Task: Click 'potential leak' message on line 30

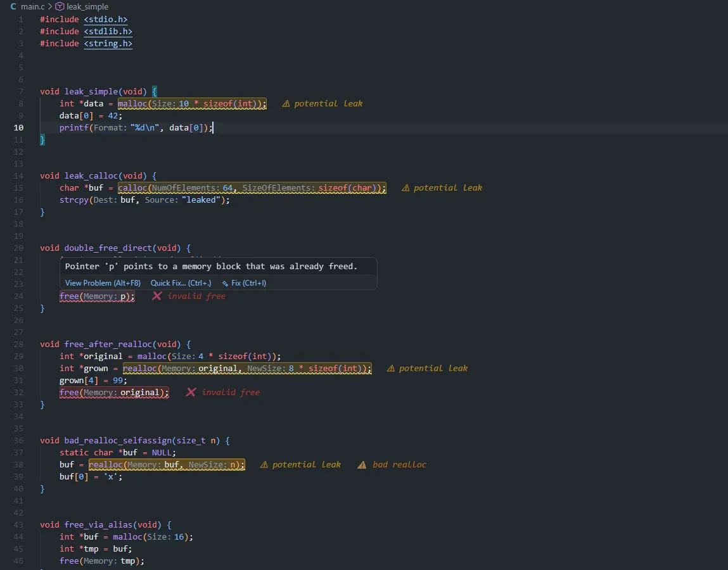Action: point(433,369)
